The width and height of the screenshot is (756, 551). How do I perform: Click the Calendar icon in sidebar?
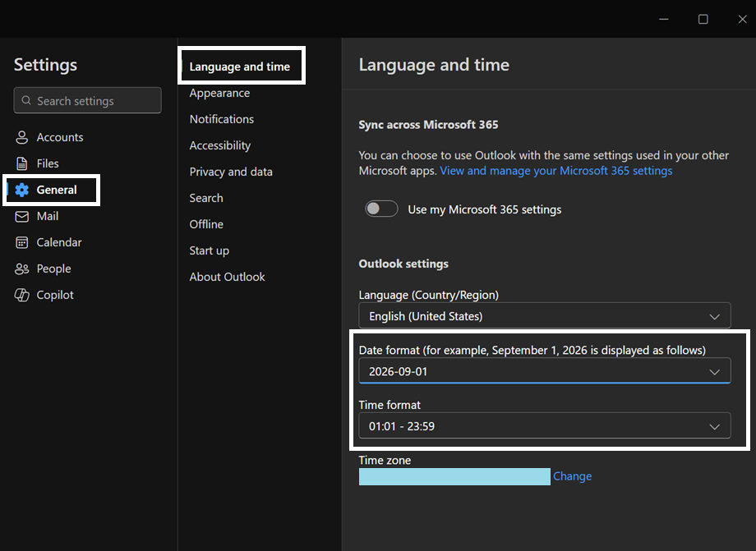tap(22, 242)
